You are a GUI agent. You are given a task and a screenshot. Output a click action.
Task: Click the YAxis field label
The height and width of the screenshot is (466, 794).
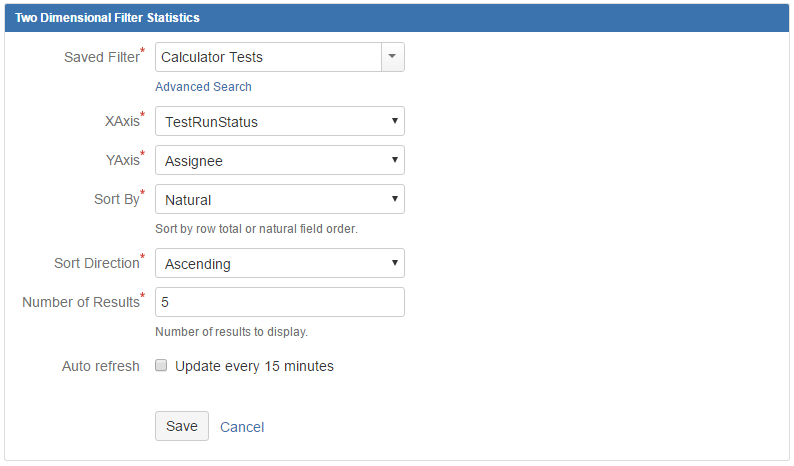coord(125,160)
